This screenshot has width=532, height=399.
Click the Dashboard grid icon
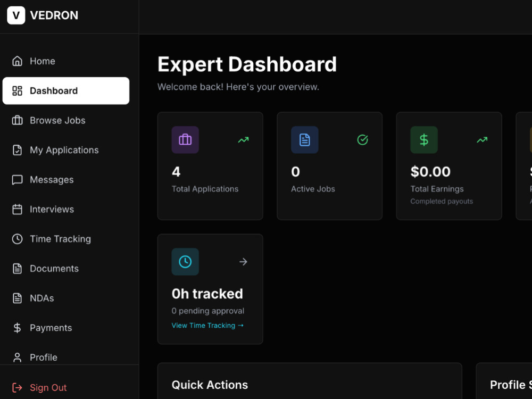pos(18,90)
